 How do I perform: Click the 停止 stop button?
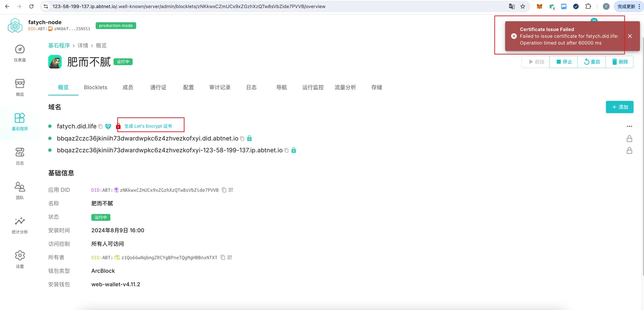pyautogui.click(x=564, y=62)
